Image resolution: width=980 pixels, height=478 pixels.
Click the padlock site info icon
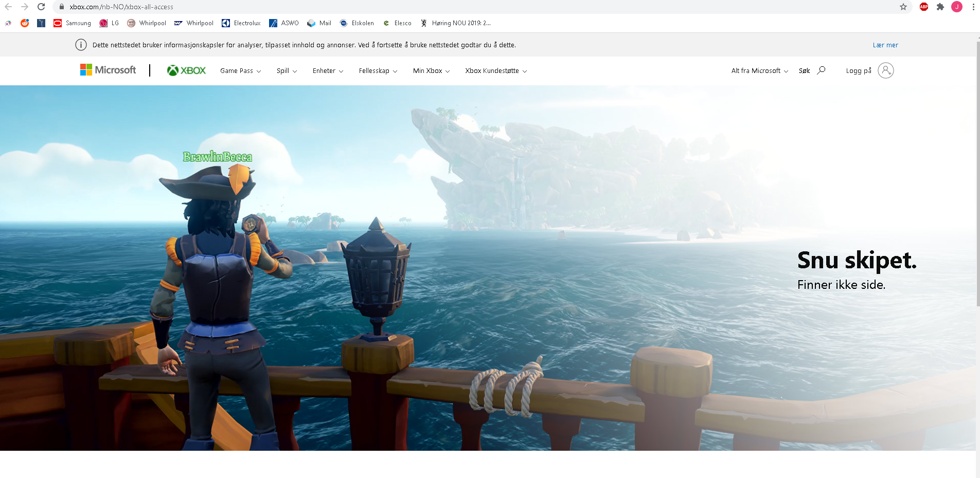[x=61, y=7]
